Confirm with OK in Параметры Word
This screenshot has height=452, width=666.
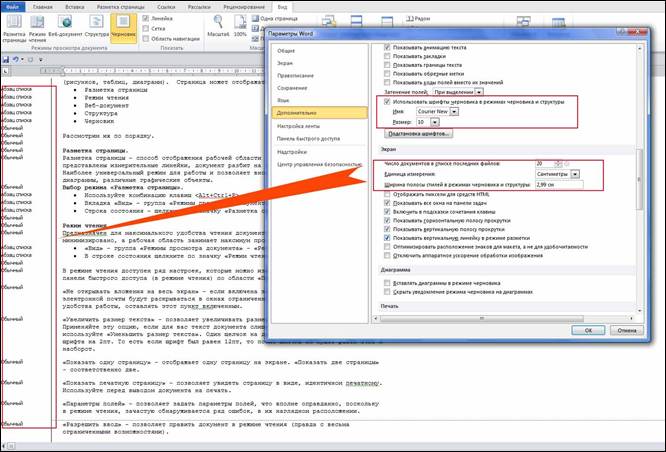click(x=588, y=330)
